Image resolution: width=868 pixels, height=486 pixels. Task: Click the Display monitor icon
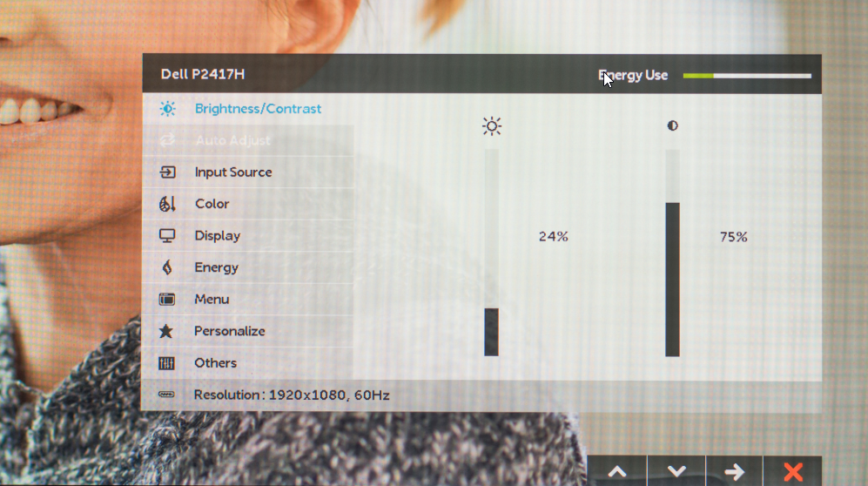pyautogui.click(x=167, y=236)
